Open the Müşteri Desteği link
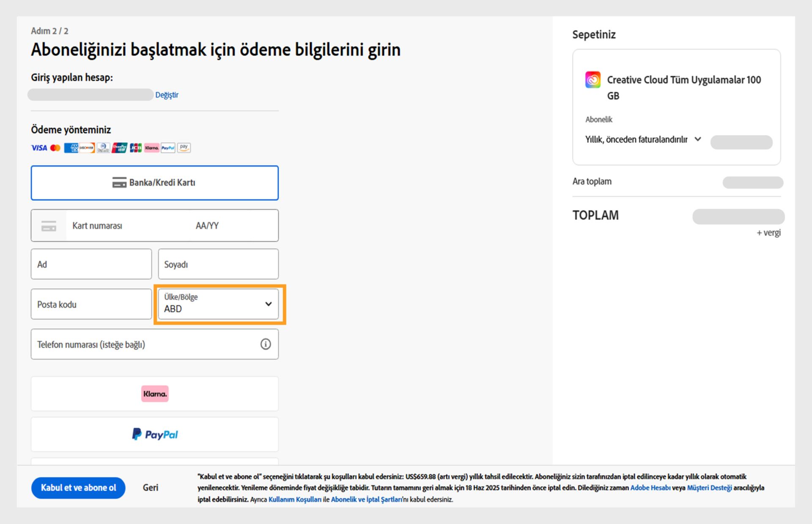Screen dimensions: 812x524 [x=709, y=488]
